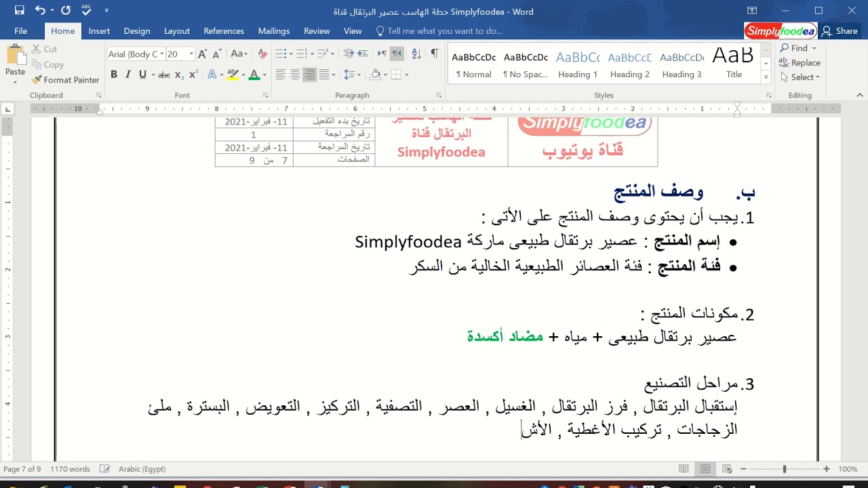868x488 pixels.
Task: Run Spelling and Grammar check in the quick access toolbar
Action: pyautogui.click(x=86, y=11)
